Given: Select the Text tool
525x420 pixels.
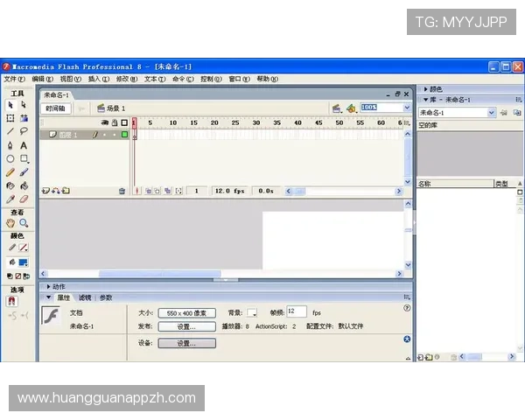Looking at the screenshot, I should pyautogui.click(x=24, y=145).
